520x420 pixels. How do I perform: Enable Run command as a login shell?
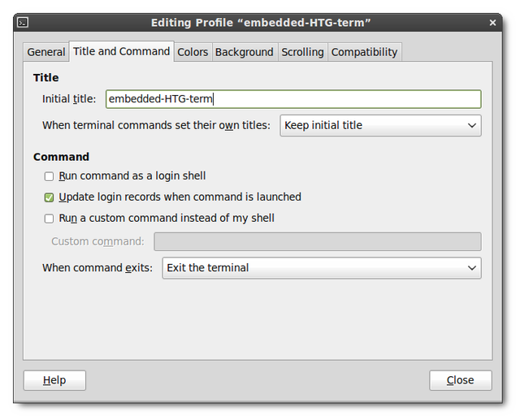(49, 176)
